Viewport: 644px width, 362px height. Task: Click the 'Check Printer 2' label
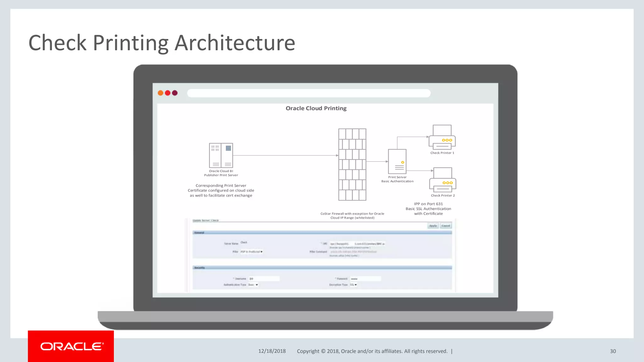pos(443,195)
